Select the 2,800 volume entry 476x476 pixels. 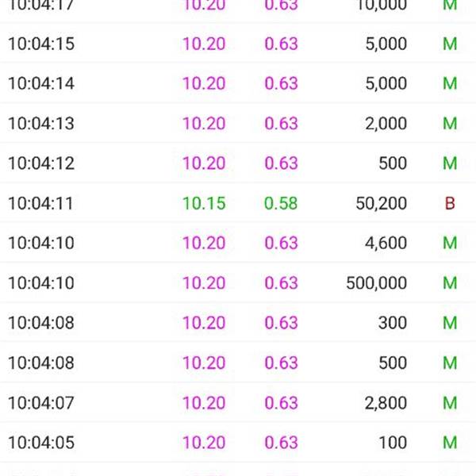point(386,403)
